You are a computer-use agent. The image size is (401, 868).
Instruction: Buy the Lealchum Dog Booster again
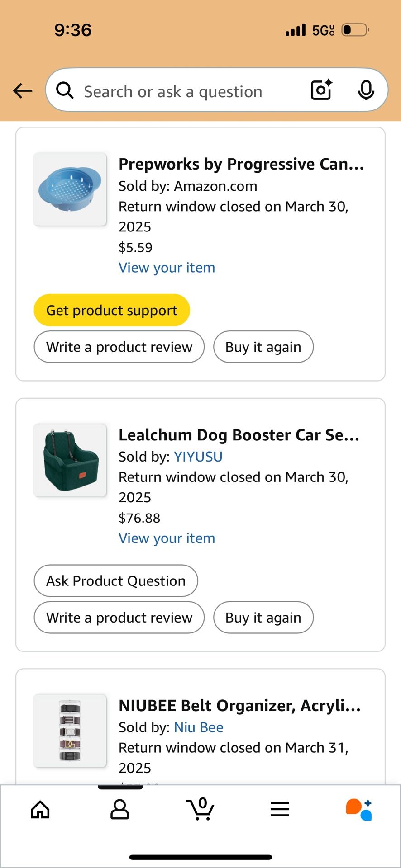pyautogui.click(x=263, y=618)
